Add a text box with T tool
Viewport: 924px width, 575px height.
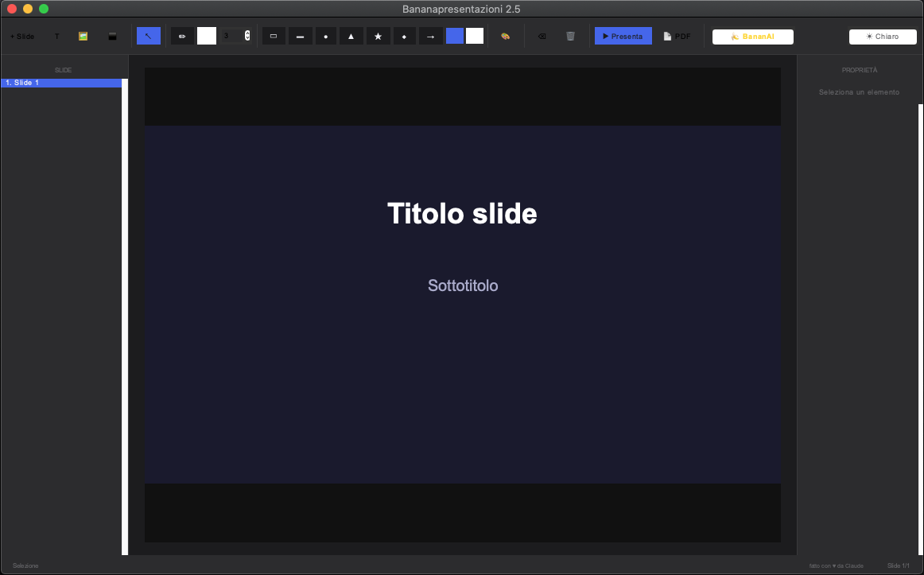coord(57,36)
